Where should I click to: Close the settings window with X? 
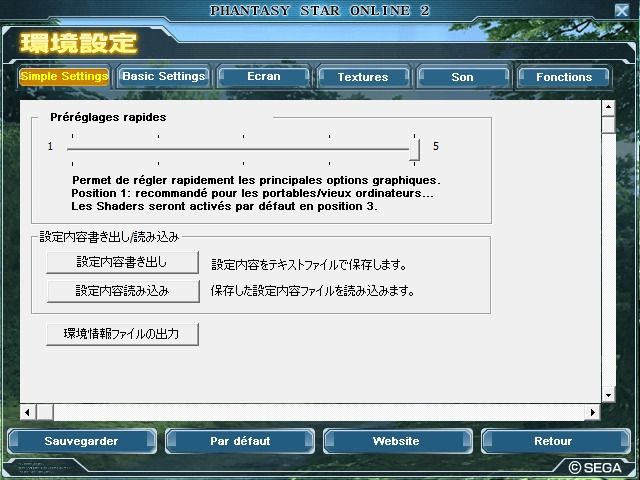click(x=622, y=10)
